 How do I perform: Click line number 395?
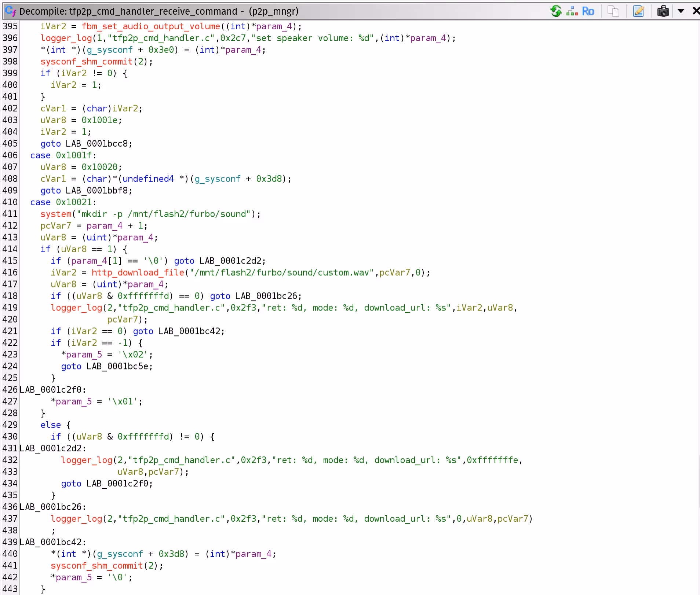click(10, 26)
